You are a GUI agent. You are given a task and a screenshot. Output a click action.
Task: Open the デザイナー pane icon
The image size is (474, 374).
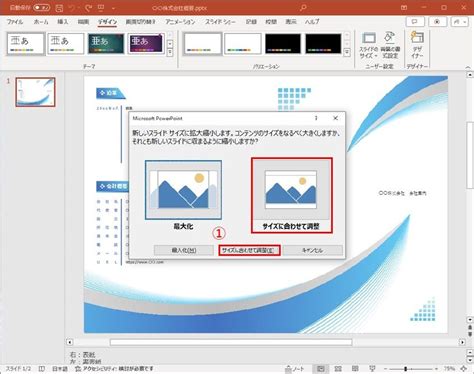[x=417, y=46]
